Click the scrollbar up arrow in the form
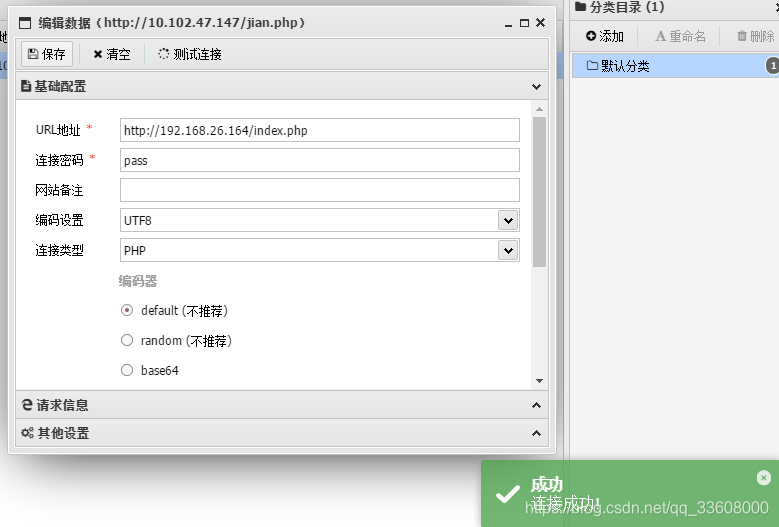 click(540, 109)
